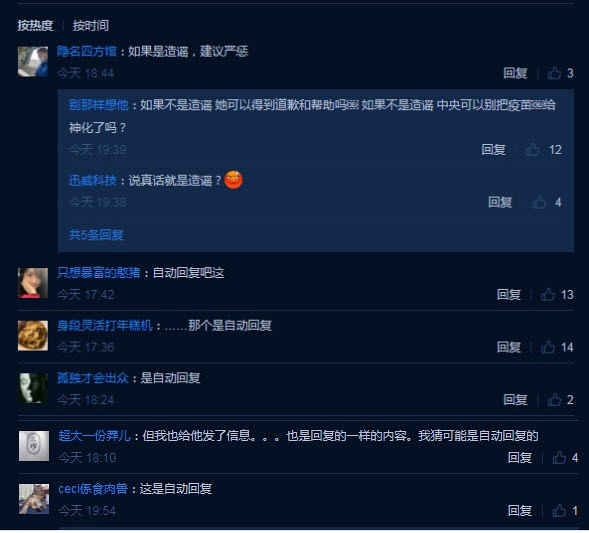Open 迅威科技's profile link
The height and width of the screenshot is (533, 589).
pyautogui.click(x=93, y=181)
